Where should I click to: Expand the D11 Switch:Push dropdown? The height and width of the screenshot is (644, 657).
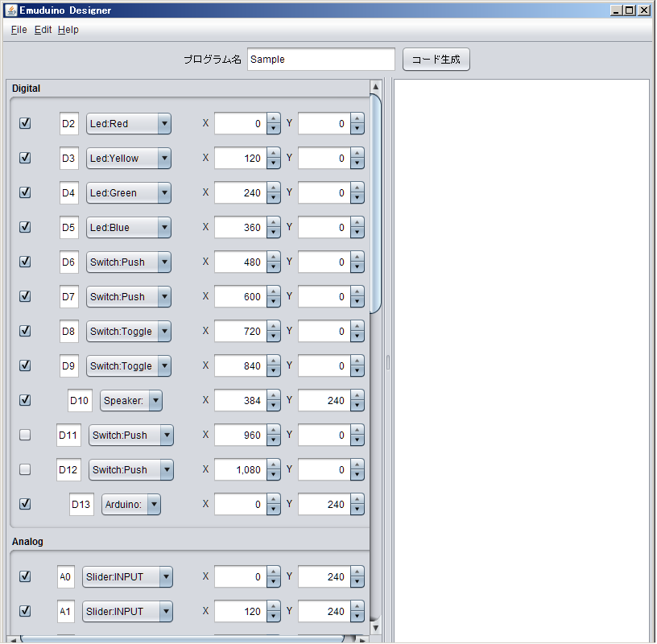click(x=131, y=436)
